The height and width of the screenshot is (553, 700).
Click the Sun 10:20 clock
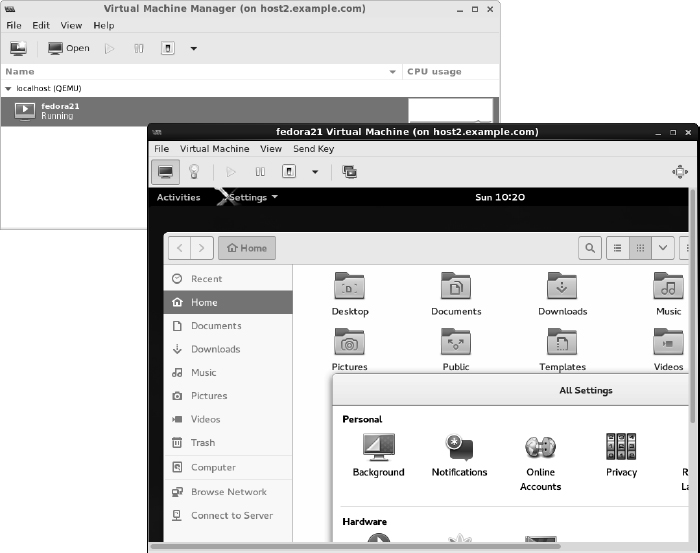tap(500, 197)
